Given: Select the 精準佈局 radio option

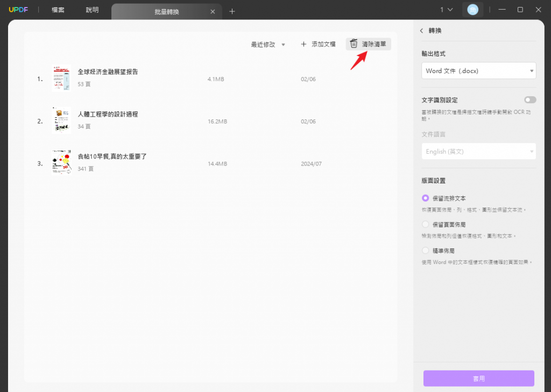Looking at the screenshot, I should pyautogui.click(x=425, y=251).
